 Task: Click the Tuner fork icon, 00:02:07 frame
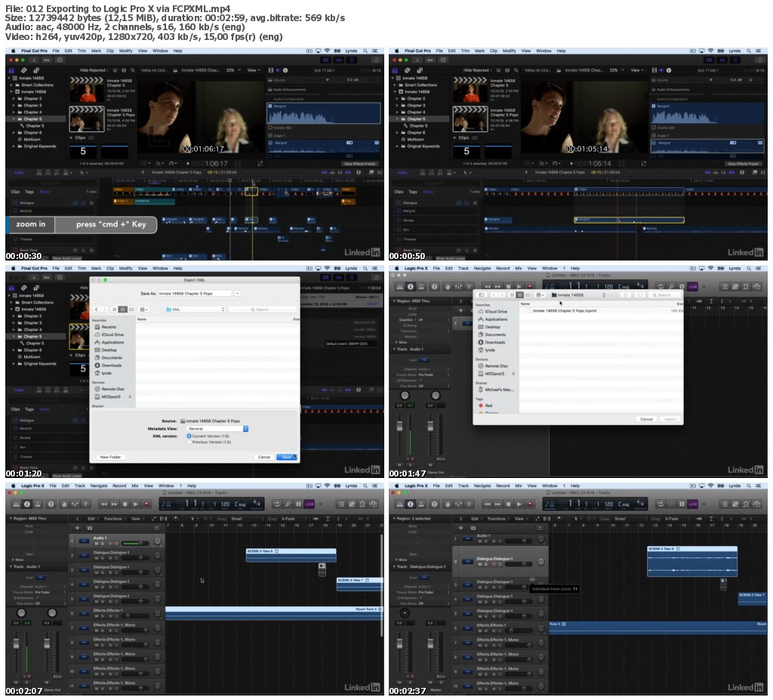[x=288, y=504]
